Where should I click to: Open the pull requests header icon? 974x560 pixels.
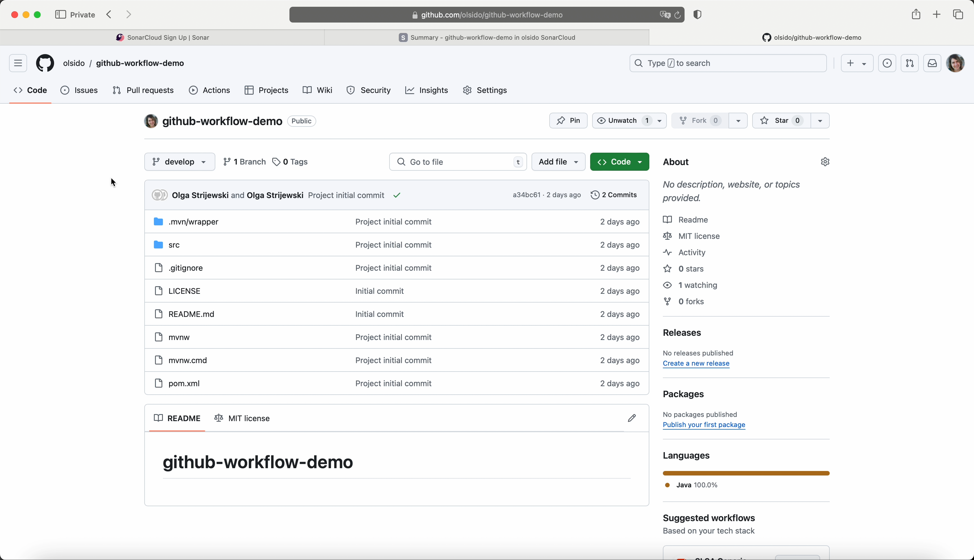point(909,63)
